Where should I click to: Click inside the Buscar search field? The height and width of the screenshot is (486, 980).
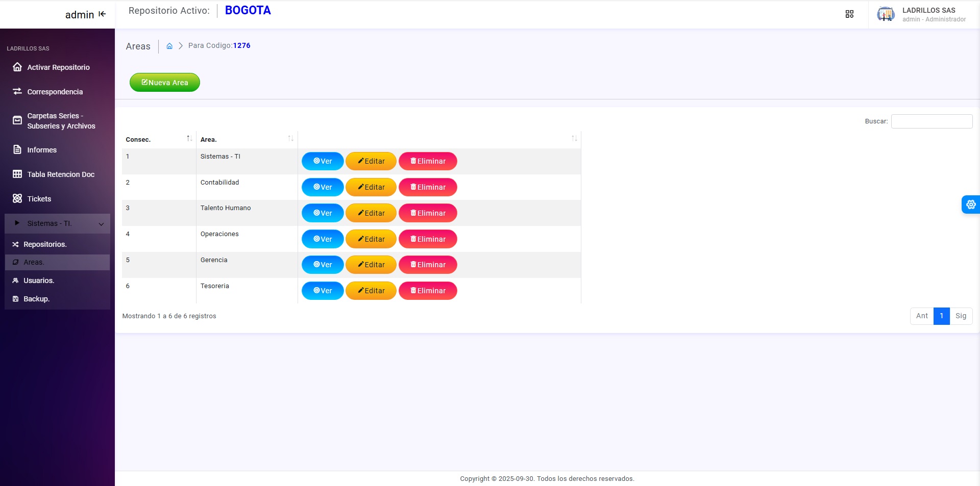click(932, 121)
